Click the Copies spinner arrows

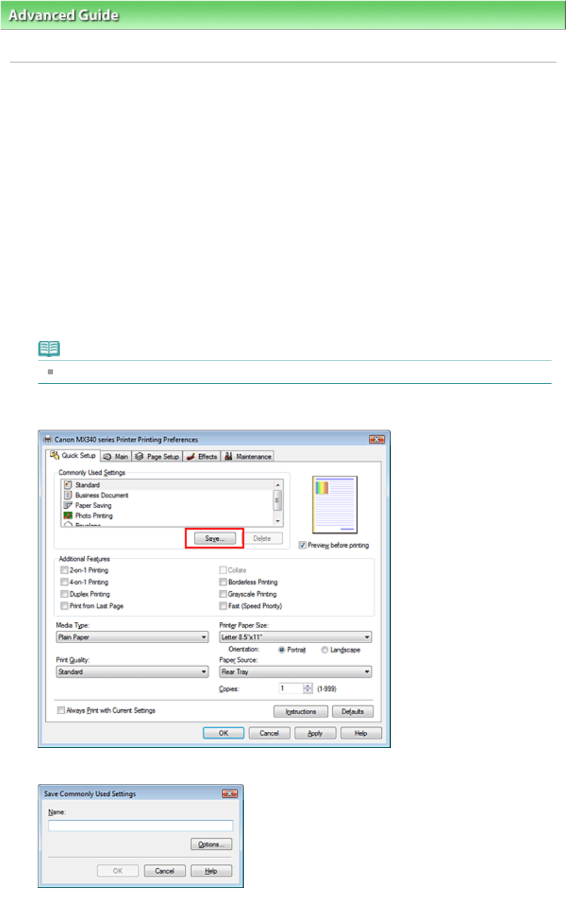pyautogui.click(x=308, y=688)
